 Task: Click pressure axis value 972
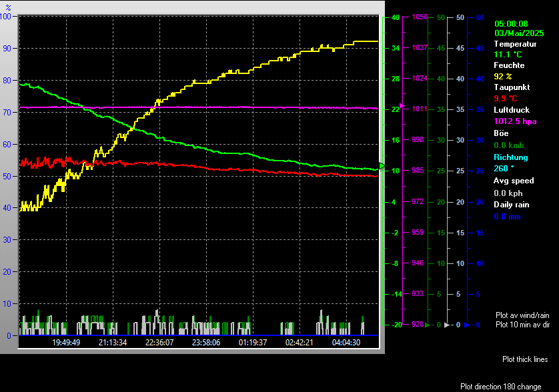click(x=418, y=201)
